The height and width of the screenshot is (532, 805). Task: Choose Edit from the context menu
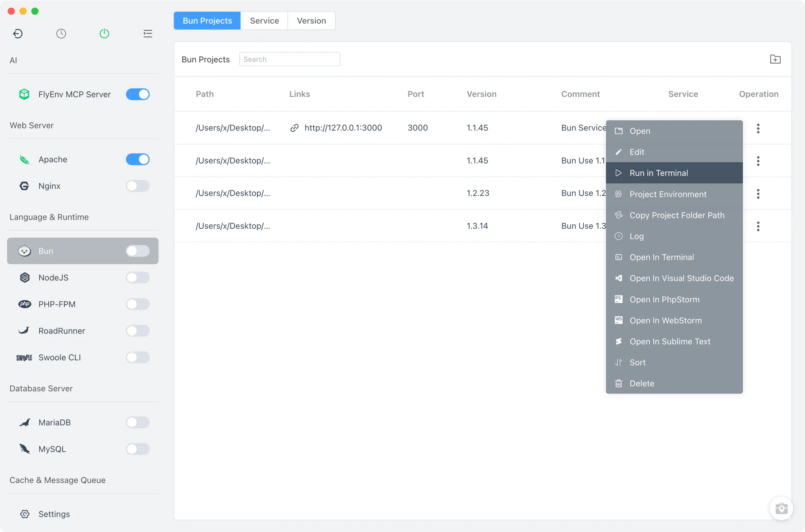click(674, 152)
